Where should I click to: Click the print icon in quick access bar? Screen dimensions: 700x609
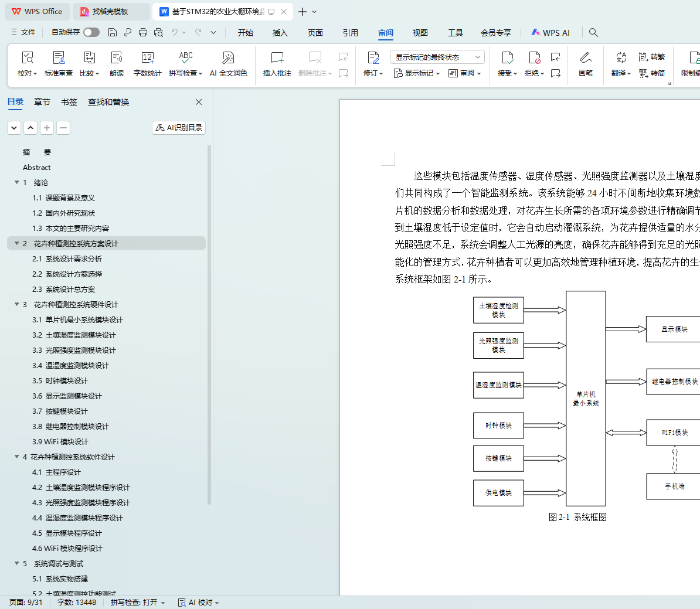pos(143,33)
